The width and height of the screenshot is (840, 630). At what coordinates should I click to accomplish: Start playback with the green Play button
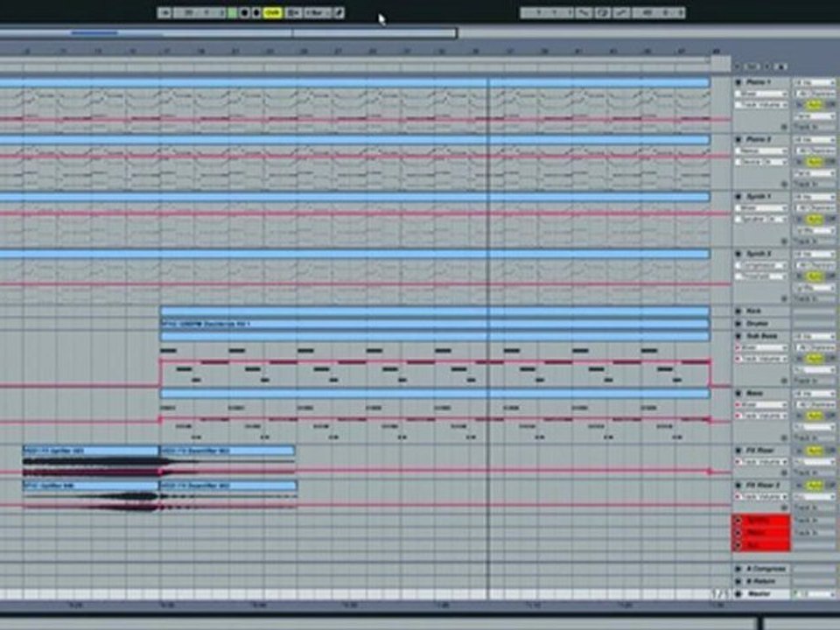click(232, 13)
